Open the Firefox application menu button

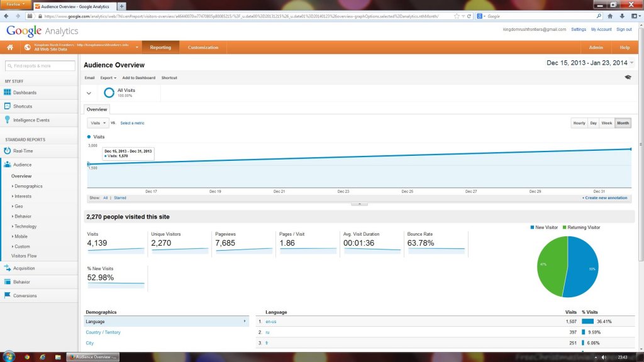pyautogui.click(x=16, y=4)
